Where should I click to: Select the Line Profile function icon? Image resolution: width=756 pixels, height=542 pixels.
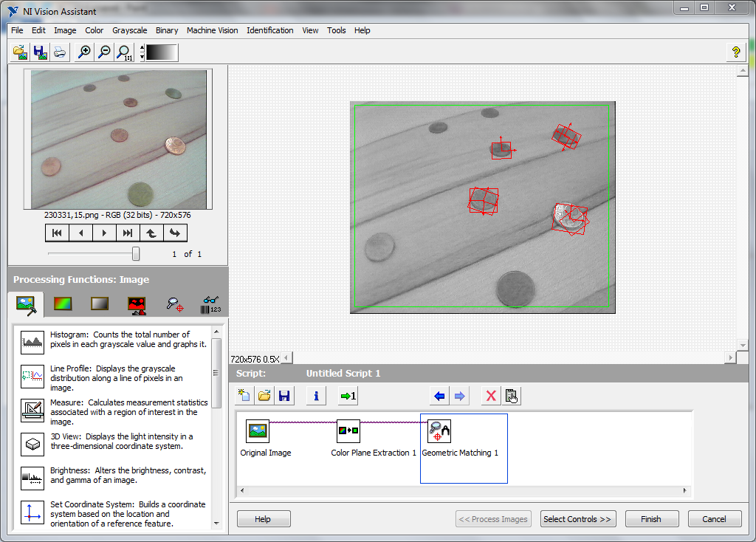(x=32, y=375)
